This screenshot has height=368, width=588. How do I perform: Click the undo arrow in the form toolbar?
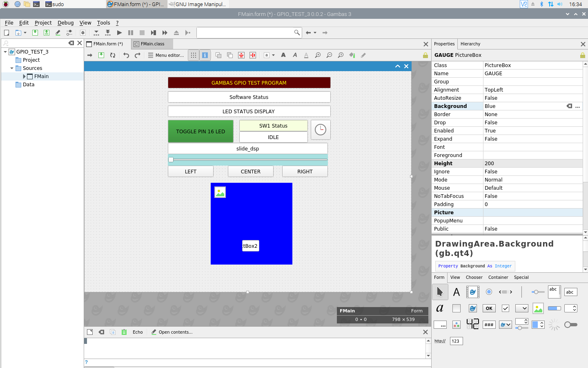tap(126, 55)
